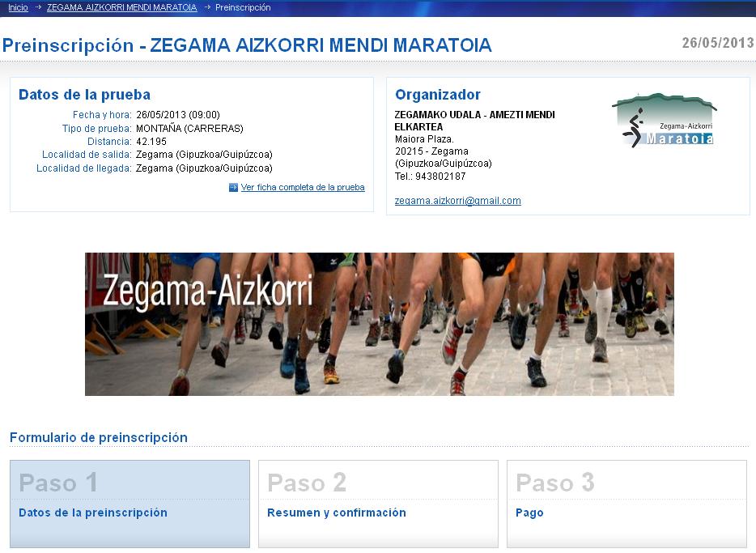
Task: Click the 26/05/2013 date in the header
Action: (x=717, y=43)
